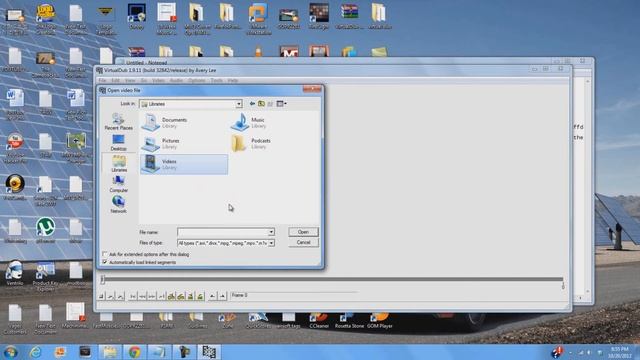Click VirtualDub next keyframe button
Viewport: 640px width, 360px height.
point(181,296)
